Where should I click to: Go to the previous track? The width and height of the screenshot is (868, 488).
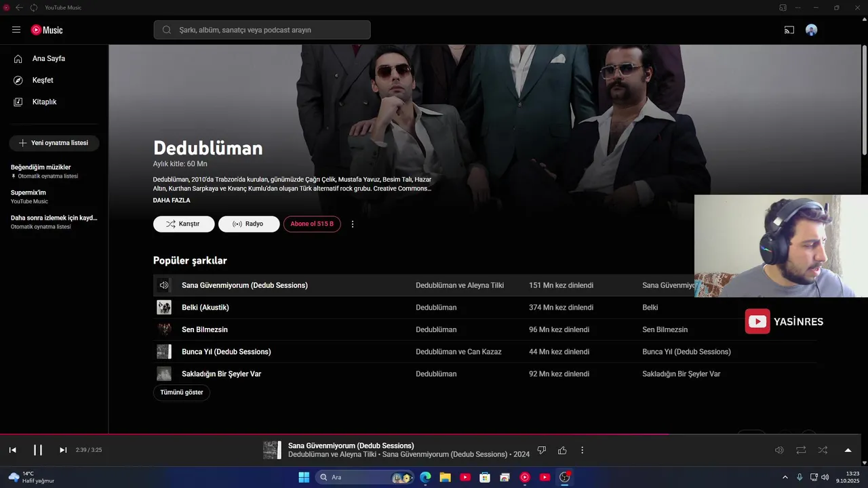click(12, 450)
